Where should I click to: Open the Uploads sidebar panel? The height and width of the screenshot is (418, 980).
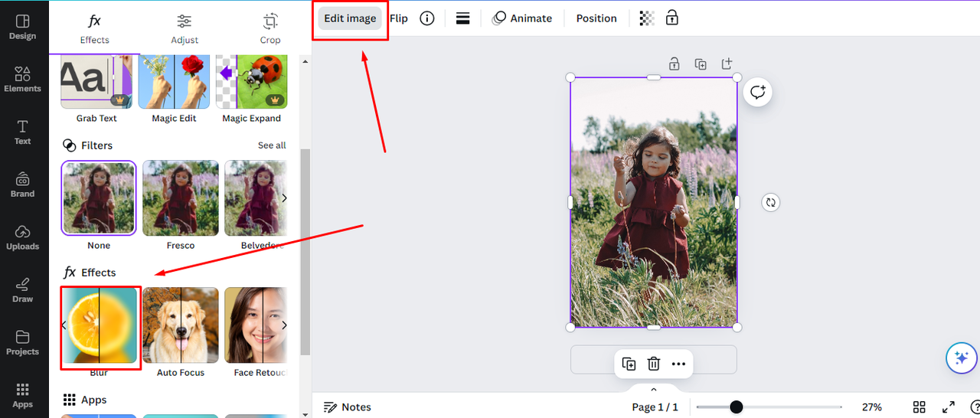pos(23,237)
